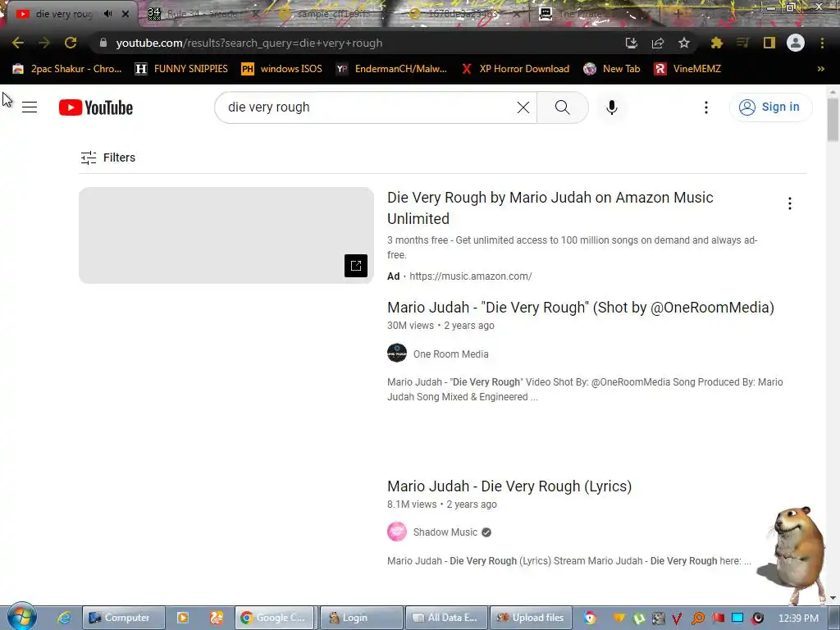The width and height of the screenshot is (840, 630).
Task: Open the Filters options
Action: coord(107,157)
